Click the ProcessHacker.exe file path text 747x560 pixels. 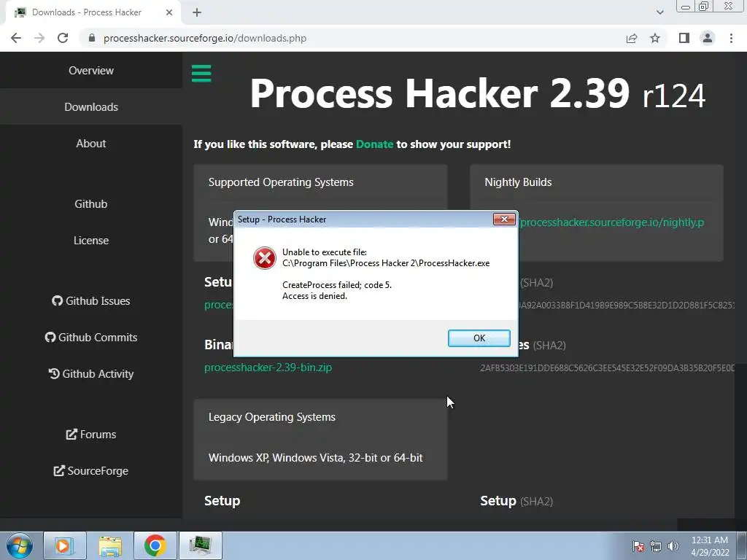pos(386,263)
